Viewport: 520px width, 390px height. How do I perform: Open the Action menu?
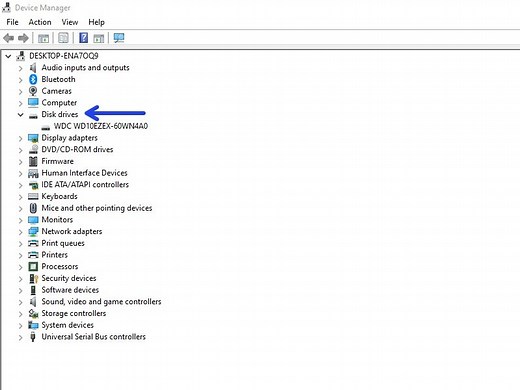click(40, 22)
